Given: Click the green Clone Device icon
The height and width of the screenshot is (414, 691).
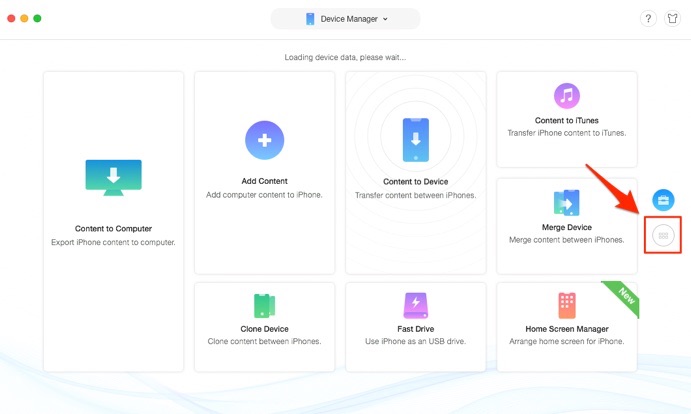Looking at the screenshot, I should 264,306.
